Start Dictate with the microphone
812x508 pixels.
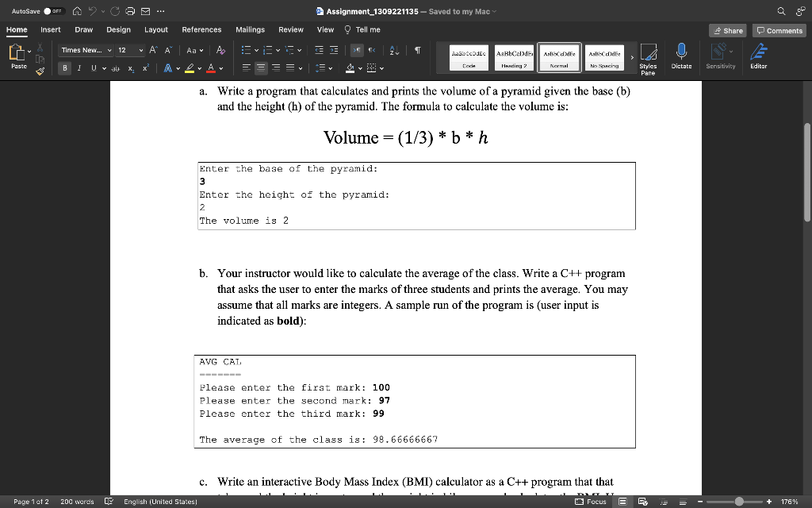(x=681, y=56)
